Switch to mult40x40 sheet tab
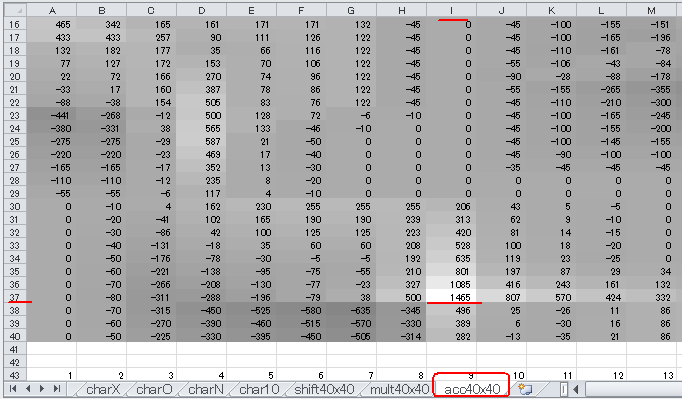 (399, 389)
